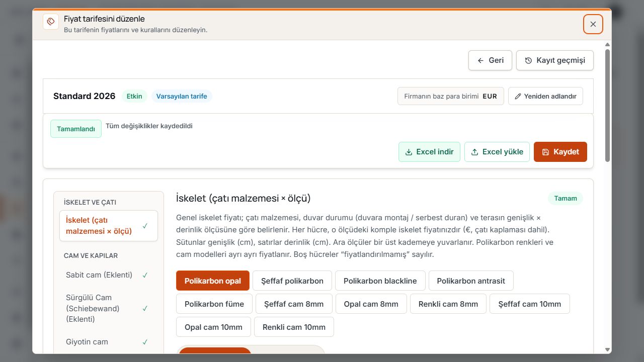Click Yeniden adlandır to rename tariff

[x=545, y=96]
